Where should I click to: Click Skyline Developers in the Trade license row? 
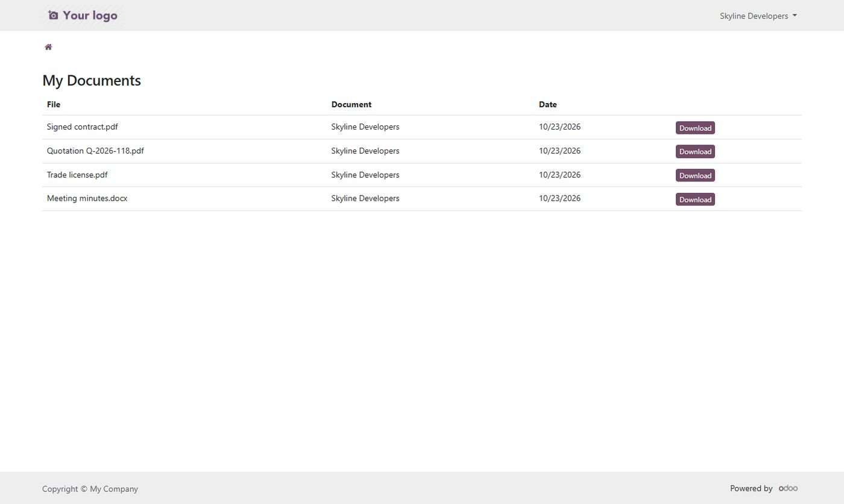(x=365, y=175)
